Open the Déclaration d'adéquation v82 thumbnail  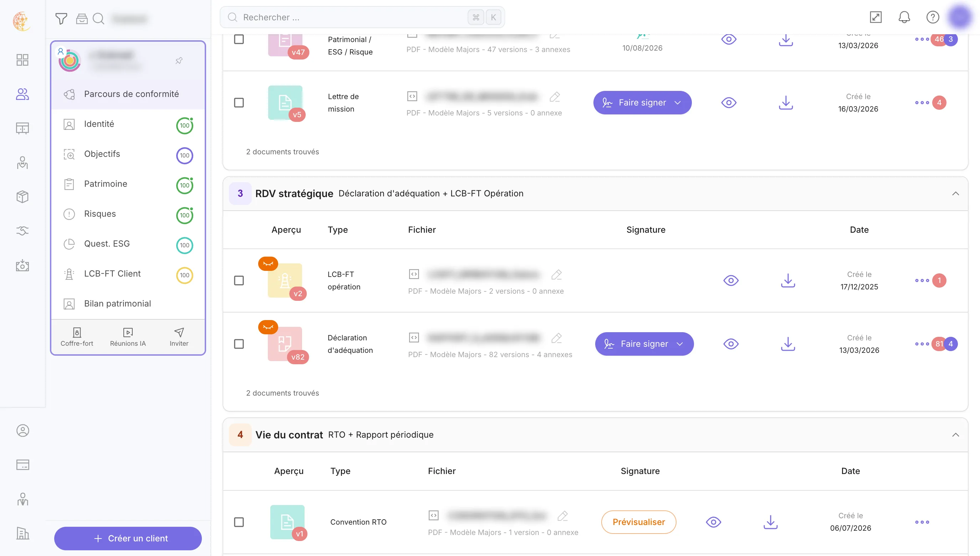(x=285, y=344)
